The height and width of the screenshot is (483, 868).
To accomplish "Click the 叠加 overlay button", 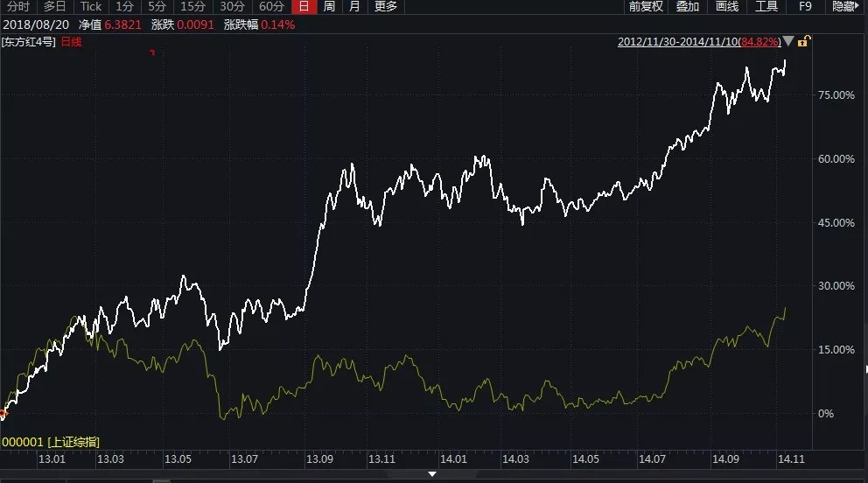I will point(688,7).
